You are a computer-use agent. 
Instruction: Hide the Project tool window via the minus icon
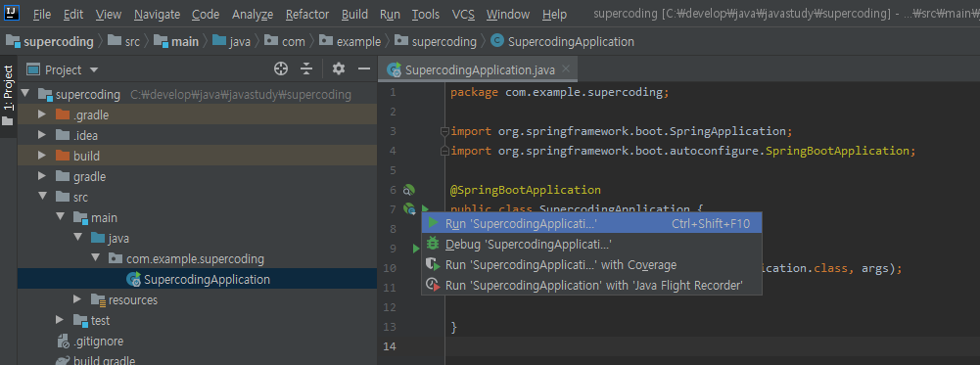point(364,68)
